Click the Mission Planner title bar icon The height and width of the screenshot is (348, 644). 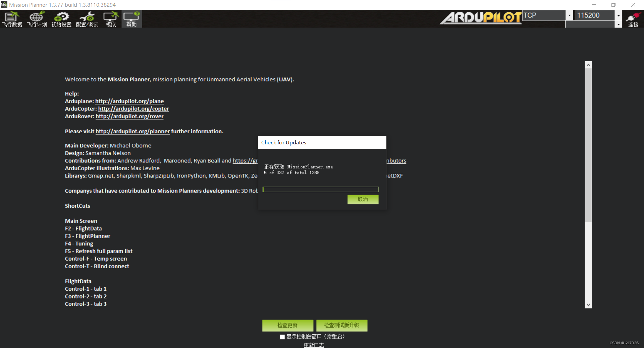(4, 5)
